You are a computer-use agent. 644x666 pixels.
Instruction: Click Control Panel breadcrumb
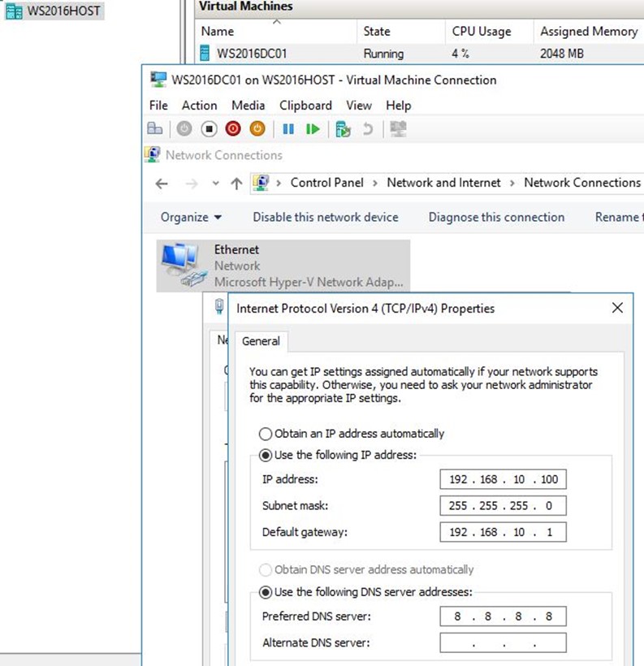click(326, 183)
